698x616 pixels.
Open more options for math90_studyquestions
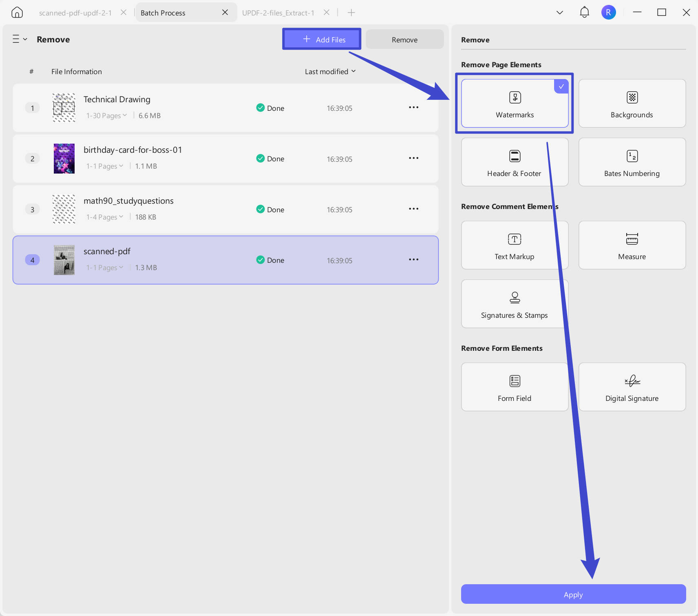[413, 209]
